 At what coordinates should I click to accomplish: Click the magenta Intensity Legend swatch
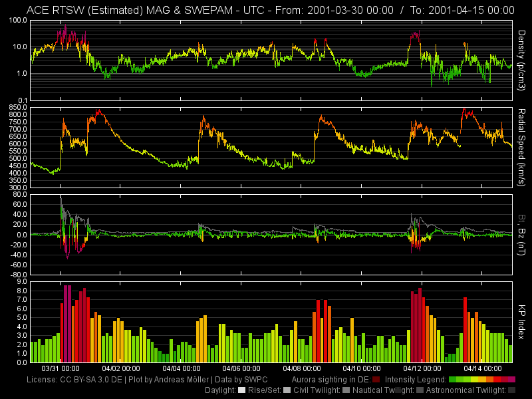coord(511,379)
